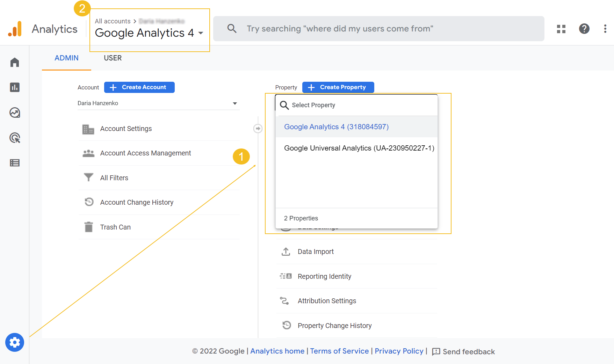The width and height of the screenshot is (614, 364).
Task: Open Data Import label
Action: (316, 252)
